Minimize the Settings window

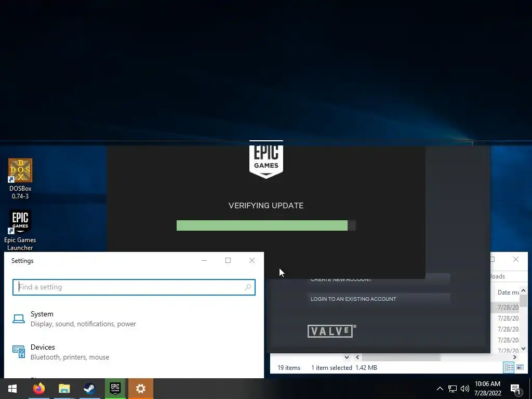pos(204,260)
